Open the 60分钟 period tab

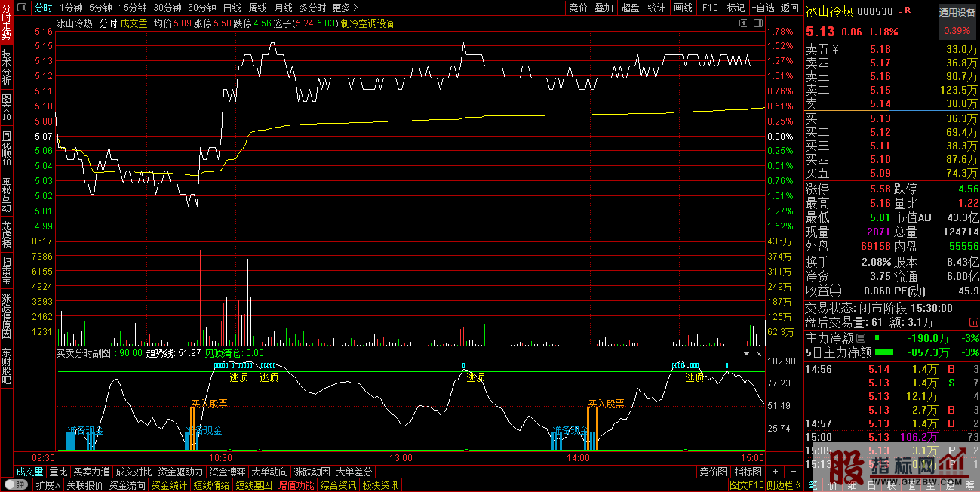click(201, 8)
